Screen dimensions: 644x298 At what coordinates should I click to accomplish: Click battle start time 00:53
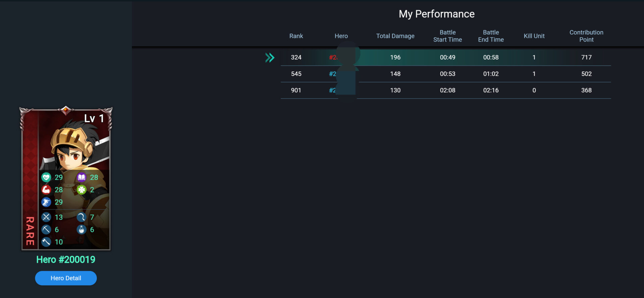click(447, 74)
